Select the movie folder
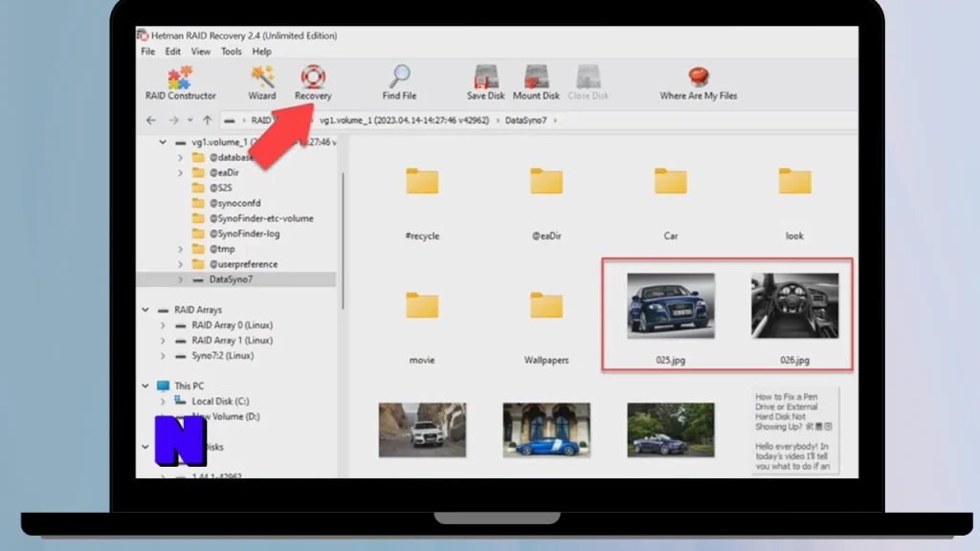 [422, 305]
